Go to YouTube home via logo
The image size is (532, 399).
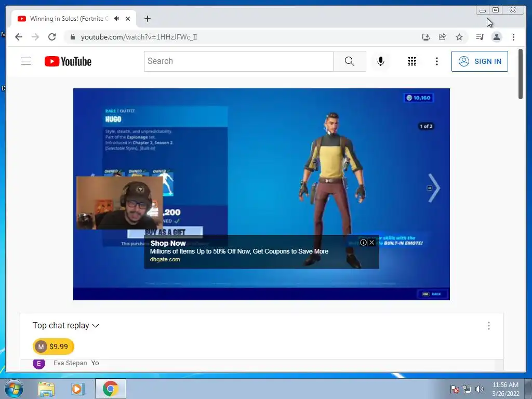pyautogui.click(x=68, y=61)
